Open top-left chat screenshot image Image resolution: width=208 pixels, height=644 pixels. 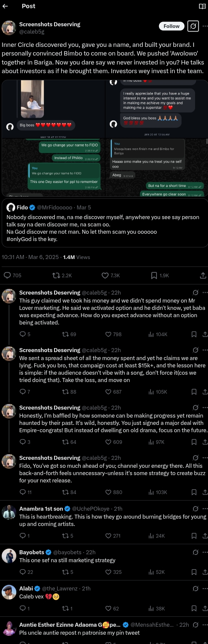click(x=53, y=109)
